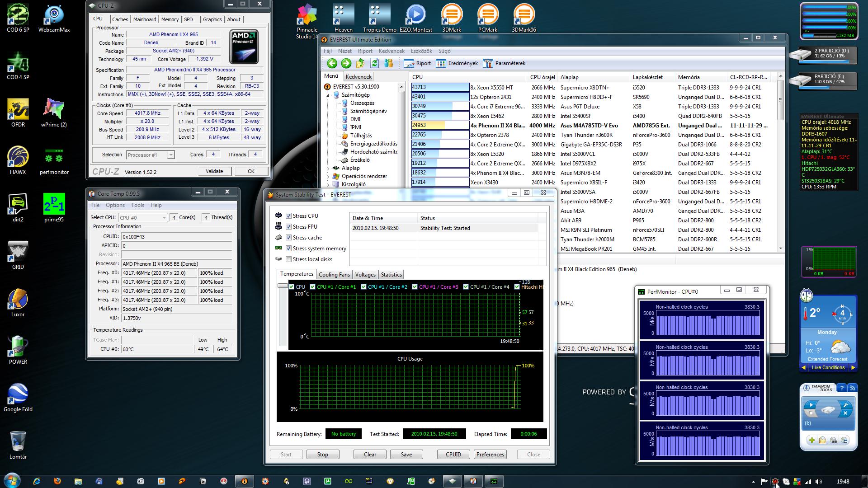Open COD 6 SP desktop shortcut
The width and height of the screenshot is (868, 488).
[18, 19]
